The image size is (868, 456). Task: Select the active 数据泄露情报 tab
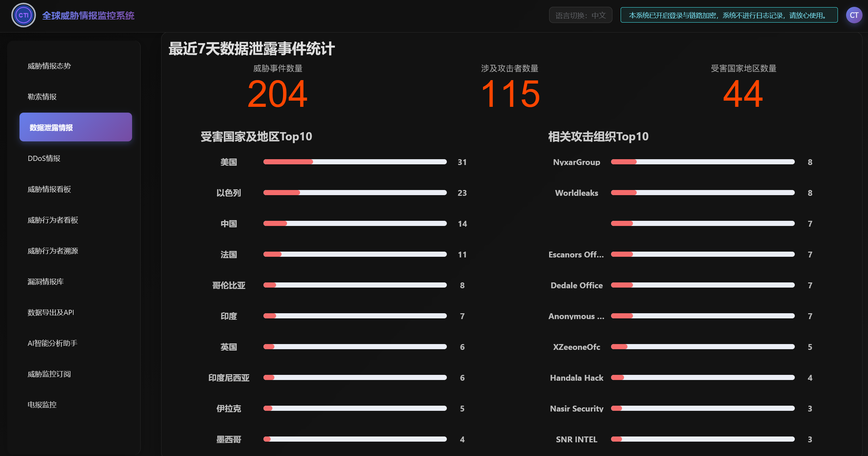click(x=76, y=127)
